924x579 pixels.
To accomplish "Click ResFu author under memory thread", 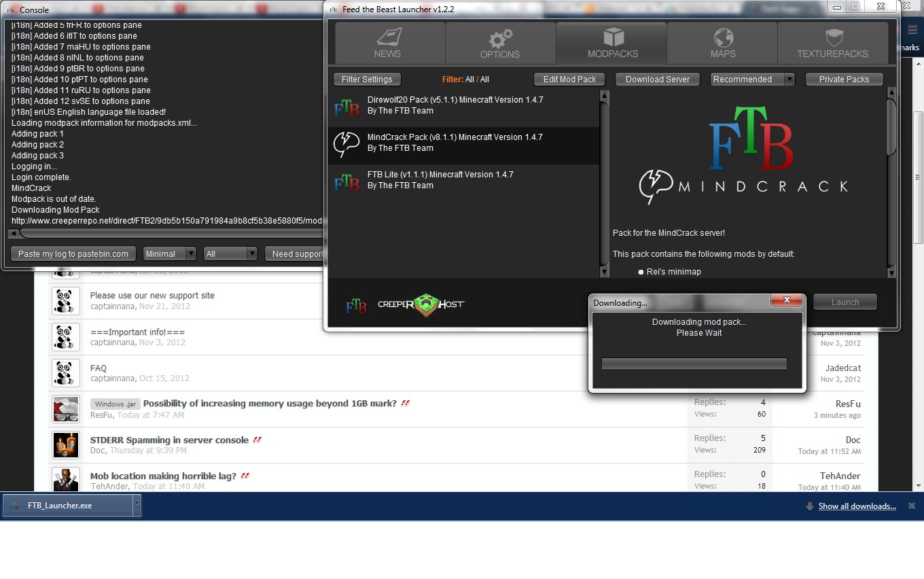I will click(102, 415).
